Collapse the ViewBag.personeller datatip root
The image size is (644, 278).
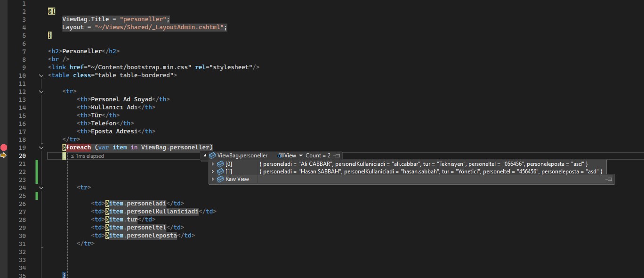pyautogui.click(x=205, y=155)
